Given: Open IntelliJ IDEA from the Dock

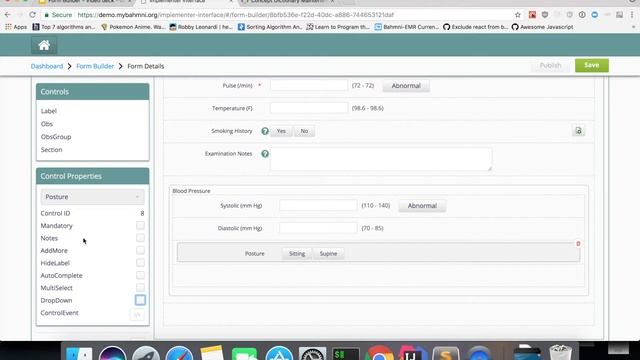Looking at the screenshot, I should tap(412, 353).
